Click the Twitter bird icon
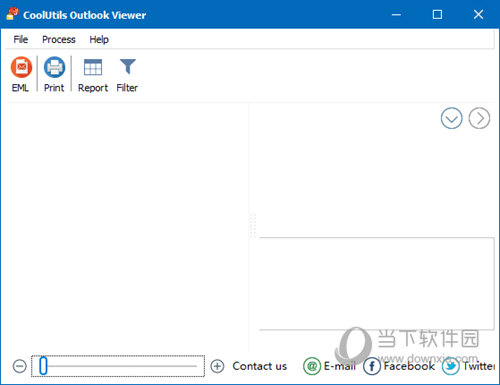The height and width of the screenshot is (385, 500). (451, 366)
